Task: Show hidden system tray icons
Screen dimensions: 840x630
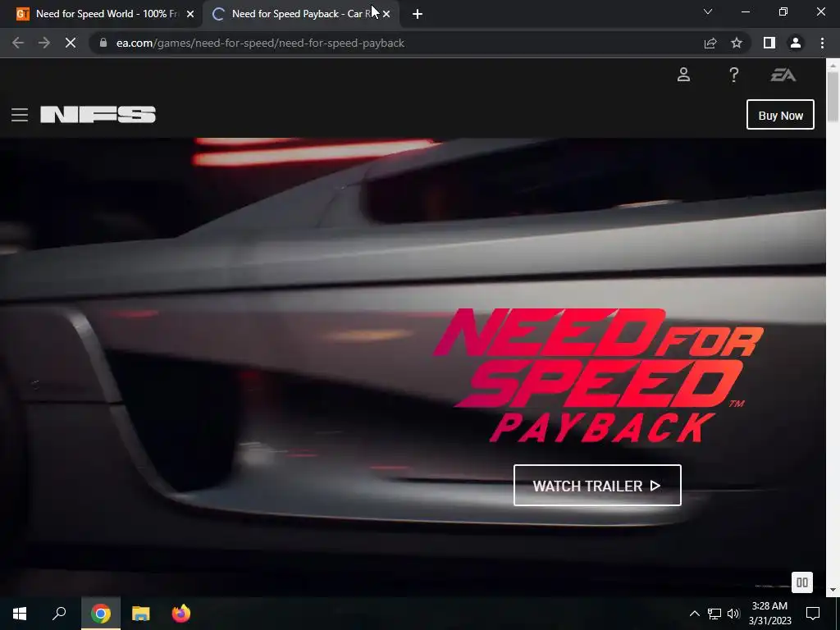Action: tap(694, 614)
